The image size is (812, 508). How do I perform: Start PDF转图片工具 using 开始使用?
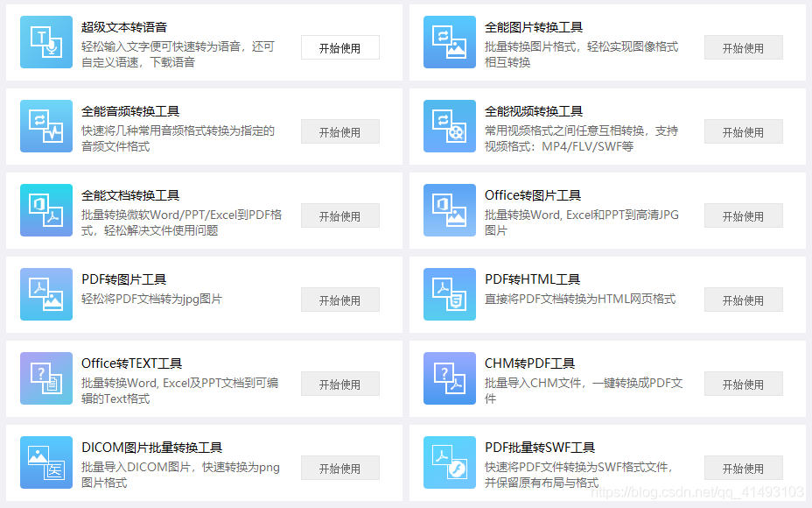coord(340,300)
